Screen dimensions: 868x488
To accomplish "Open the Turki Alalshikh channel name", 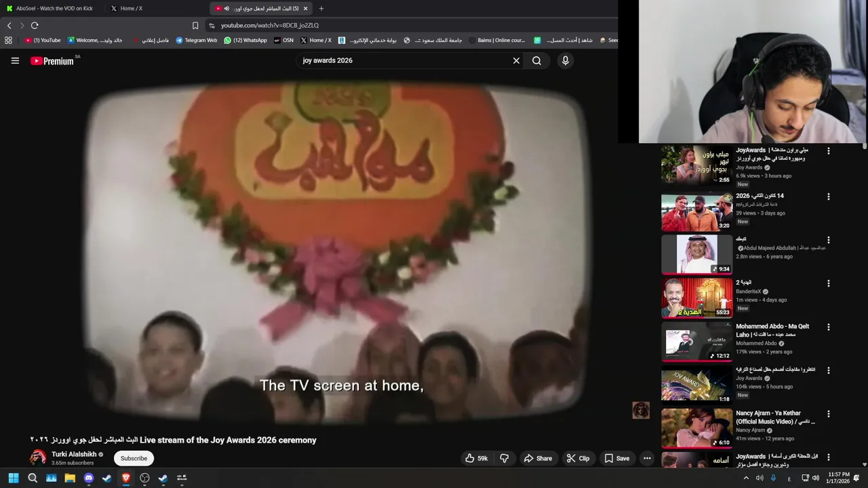I will 74,454.
